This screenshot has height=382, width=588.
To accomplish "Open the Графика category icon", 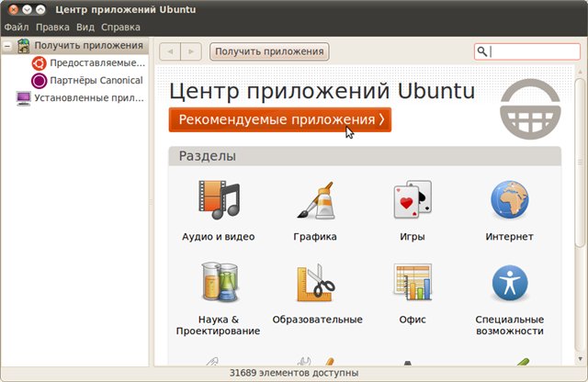I will pos(315,200).
